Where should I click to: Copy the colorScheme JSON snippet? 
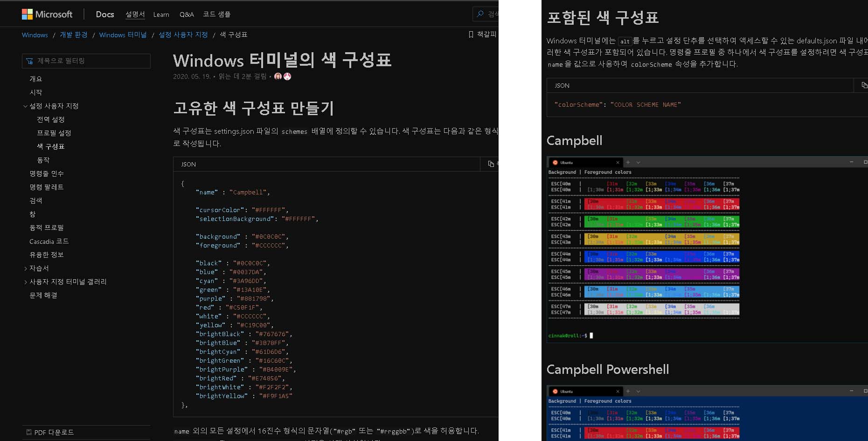(x=864, y=85)
